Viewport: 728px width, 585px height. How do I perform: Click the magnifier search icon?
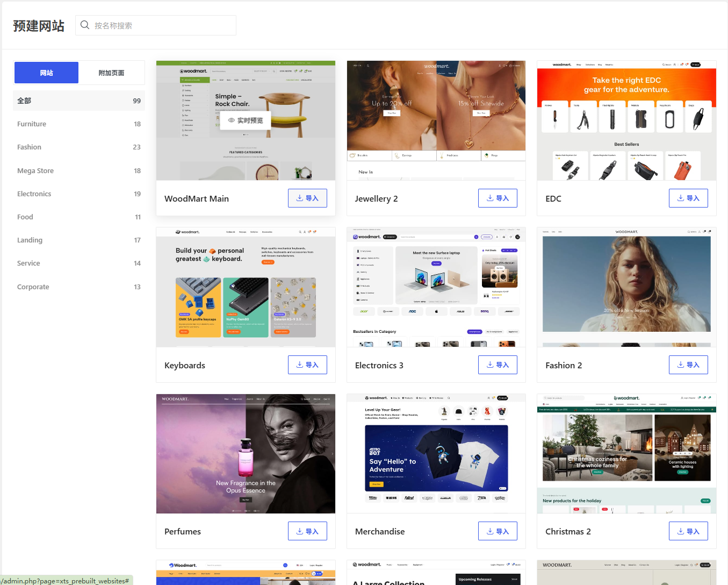[85, 25]
